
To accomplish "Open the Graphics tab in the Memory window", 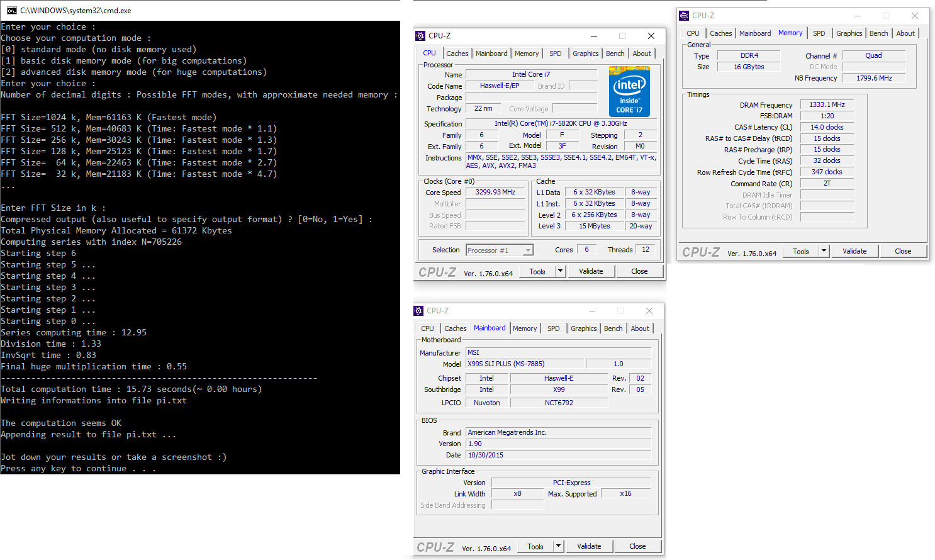I will tap(849, 33).
